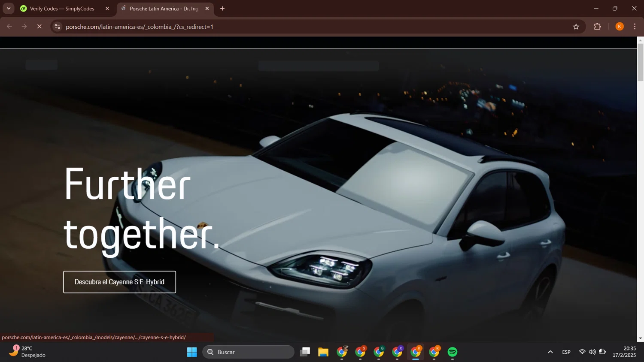Open Spotify from the taskbar
The width and height of the screenshot is (644, 362).
453,352
